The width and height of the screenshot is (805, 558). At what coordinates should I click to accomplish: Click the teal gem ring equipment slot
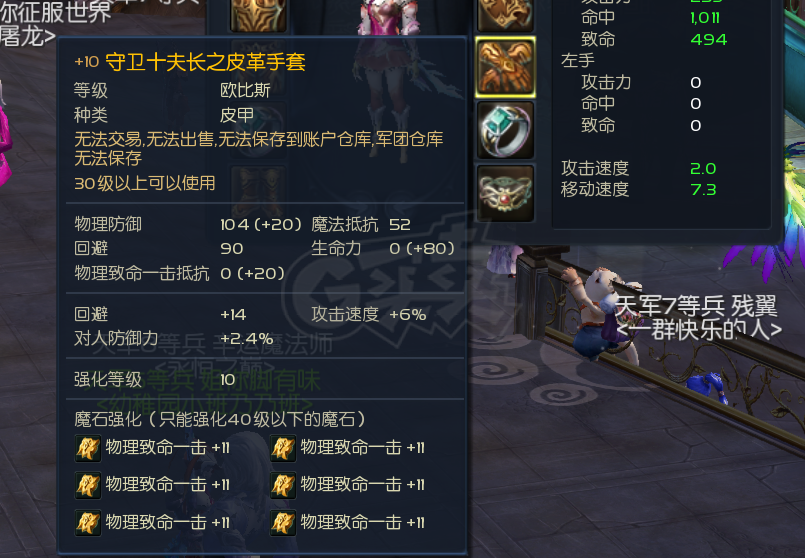click(506, 130)
